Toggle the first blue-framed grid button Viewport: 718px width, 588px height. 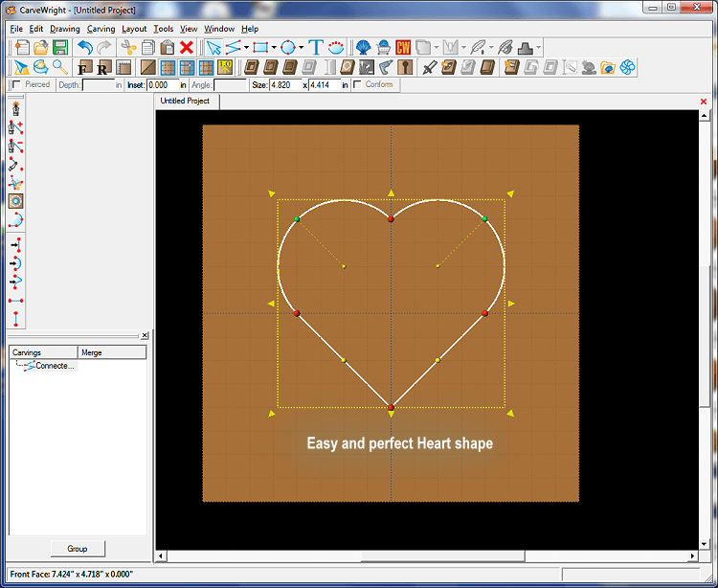(x=168, y=67)
